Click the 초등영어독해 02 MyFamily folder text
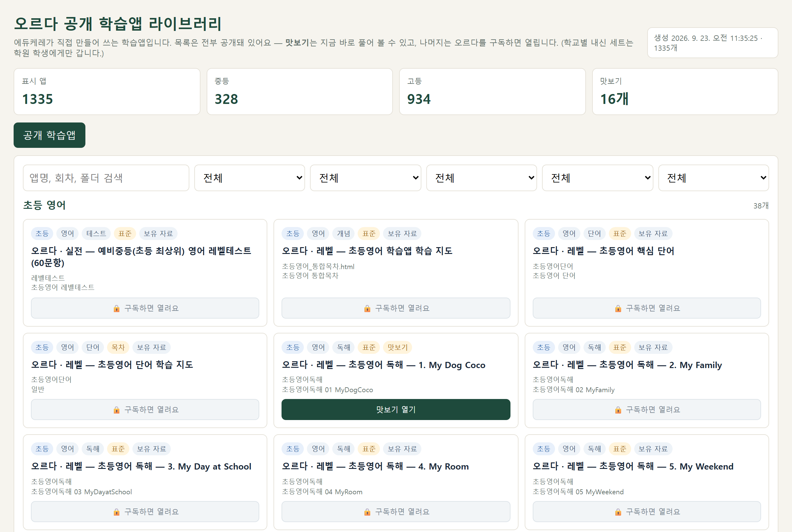 coord(574,389)
